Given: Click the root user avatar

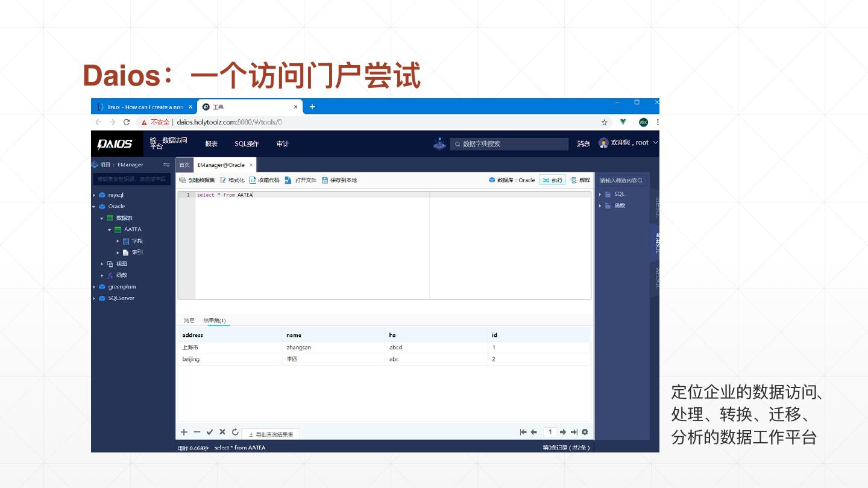Looking at the screenshot, I should click(603, 143).
